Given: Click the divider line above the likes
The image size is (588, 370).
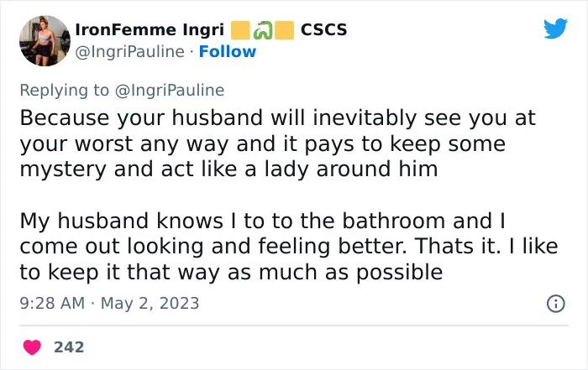Looking at the screenshot, I should tap(294, 326).
